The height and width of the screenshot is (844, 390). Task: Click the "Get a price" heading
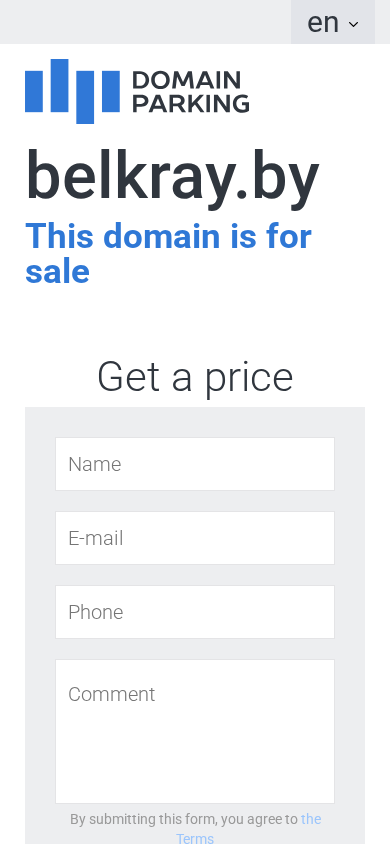coord(195,376)
